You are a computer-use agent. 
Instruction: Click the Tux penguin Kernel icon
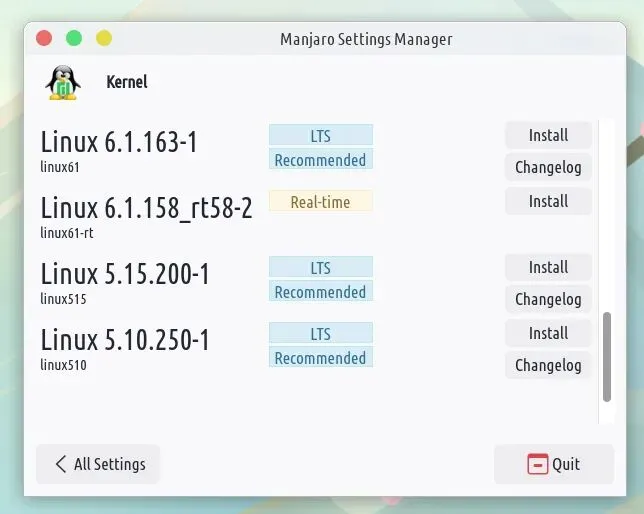click(x=63, y=83)
